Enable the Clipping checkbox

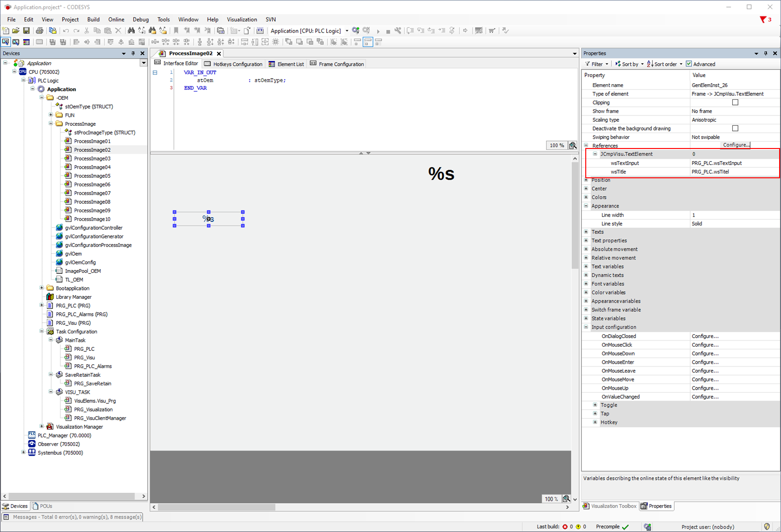[735, 103]
